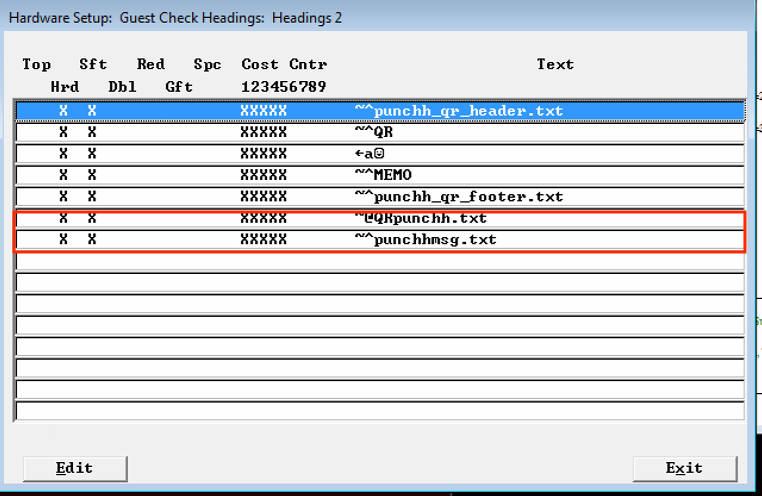Click the Text column header
762x496 pixels.
(555, 64)
